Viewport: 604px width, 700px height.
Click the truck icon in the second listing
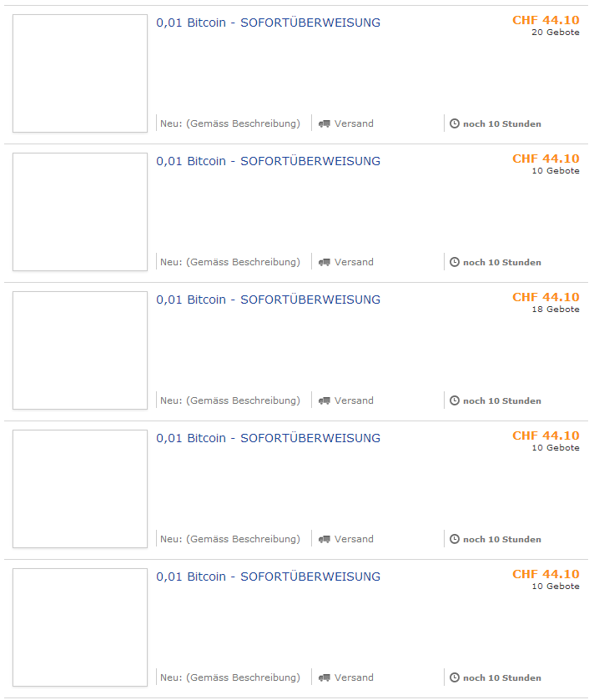[325, 262]
